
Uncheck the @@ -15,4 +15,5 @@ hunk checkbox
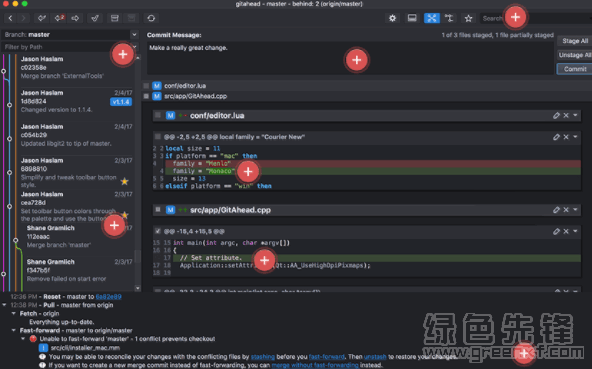pyautogui.click(x=158, y=231)
